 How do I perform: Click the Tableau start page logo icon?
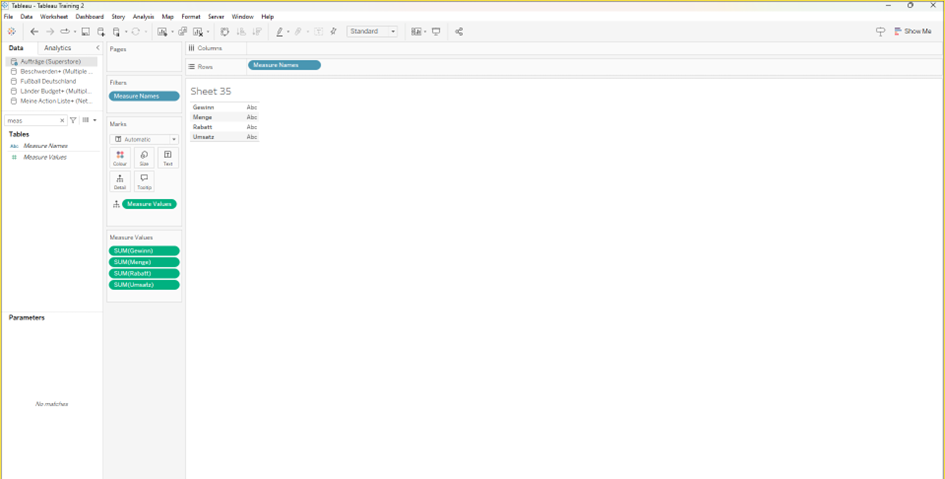click(x=11, y=31)
